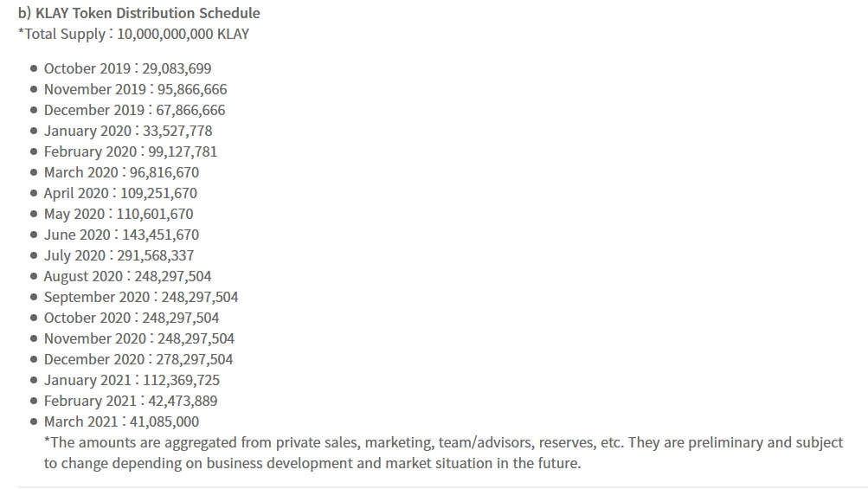
Task: Select the June 2020 list item
Action: (121, 235)
